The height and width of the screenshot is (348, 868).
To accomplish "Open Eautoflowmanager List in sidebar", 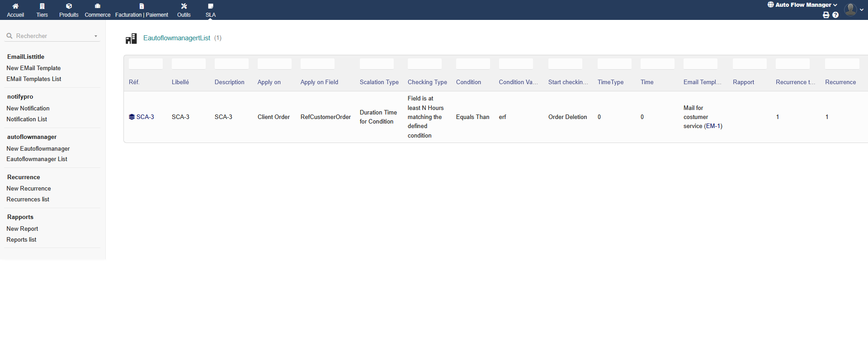I will coord(37,159).
